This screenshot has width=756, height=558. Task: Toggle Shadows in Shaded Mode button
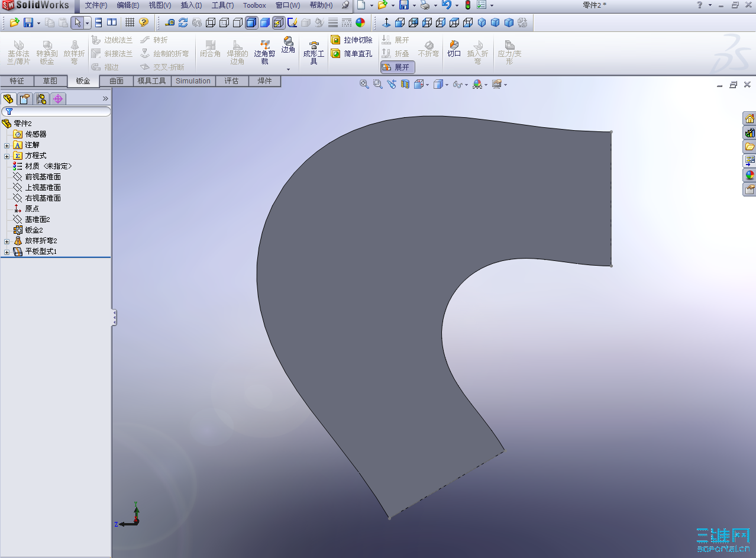[279, 22]
